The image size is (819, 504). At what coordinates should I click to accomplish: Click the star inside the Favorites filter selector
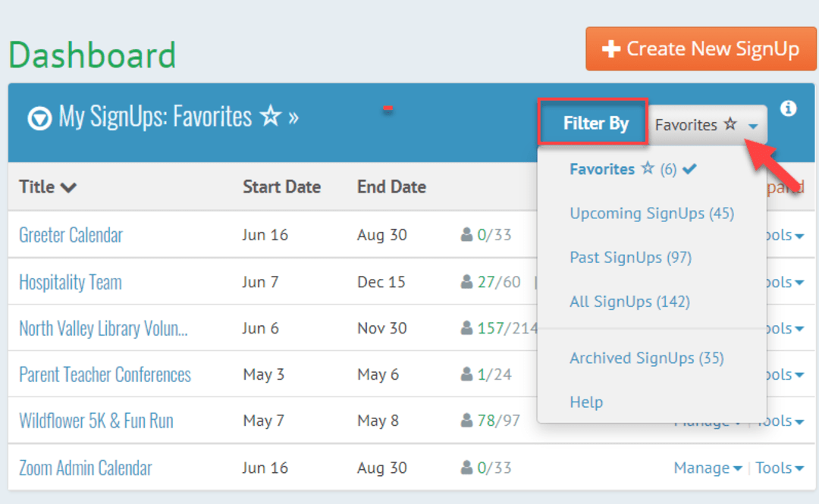730,124
